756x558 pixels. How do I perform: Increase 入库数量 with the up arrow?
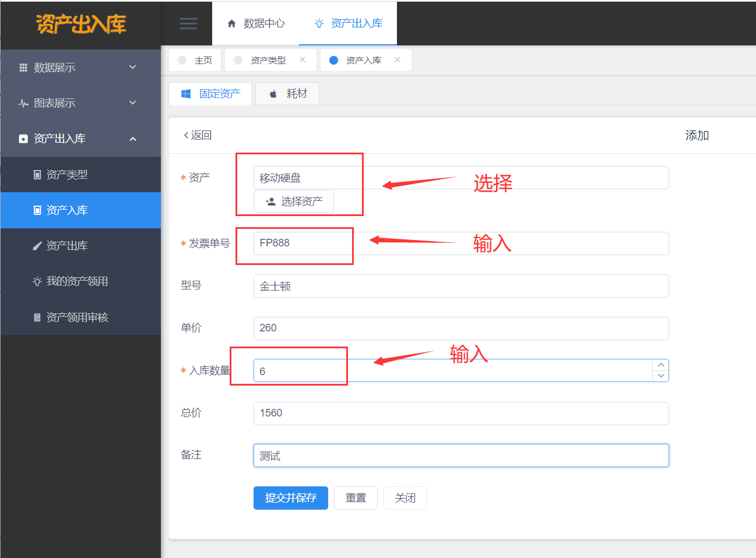[661, 365]
